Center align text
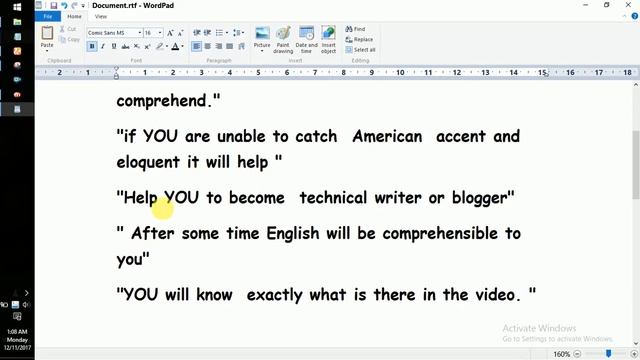Viewport: 640px width, 360px height. [x=208, y=47]
